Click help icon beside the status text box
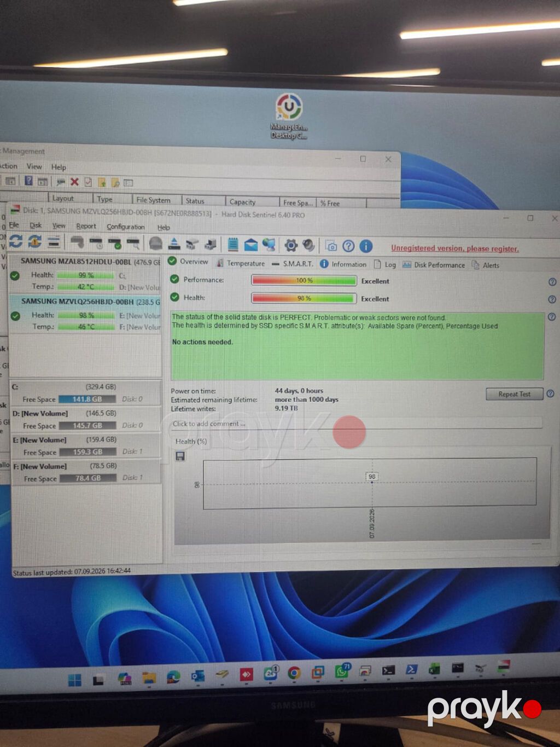560x747 pixels. 552,317
